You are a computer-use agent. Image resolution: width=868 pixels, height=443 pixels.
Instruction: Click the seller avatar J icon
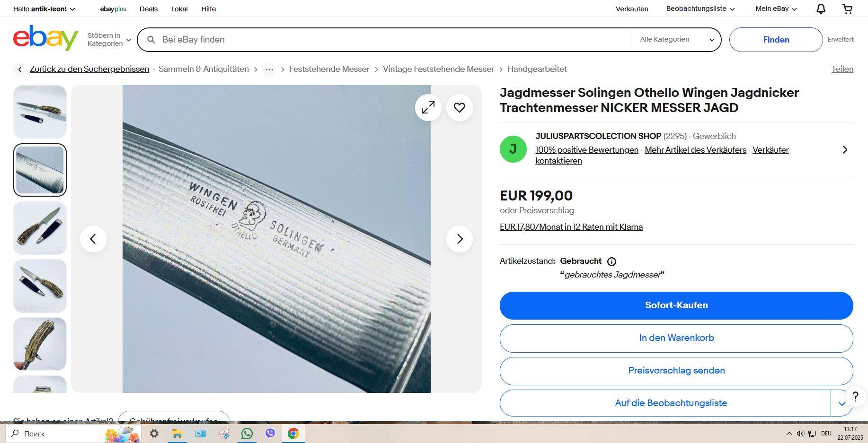point(513,149)
